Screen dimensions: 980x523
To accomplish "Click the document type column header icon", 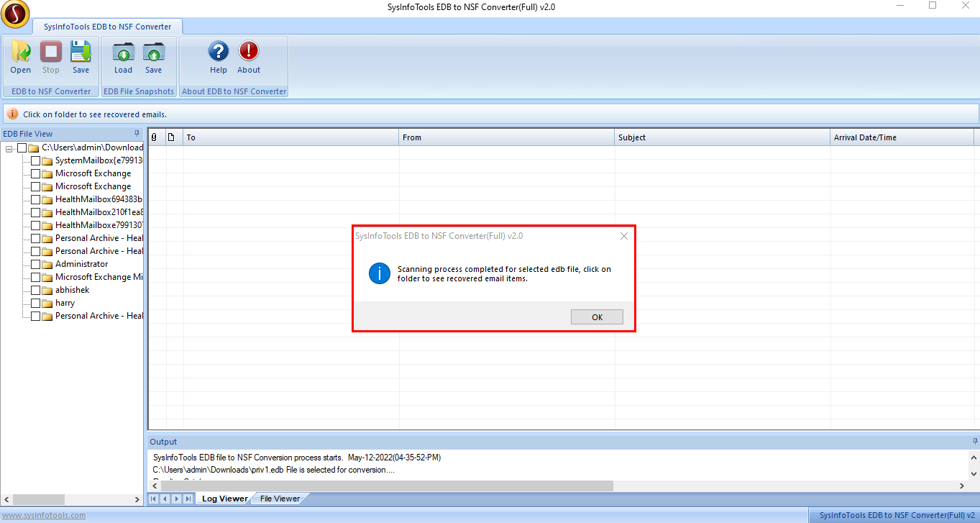I will coord(171,137).
